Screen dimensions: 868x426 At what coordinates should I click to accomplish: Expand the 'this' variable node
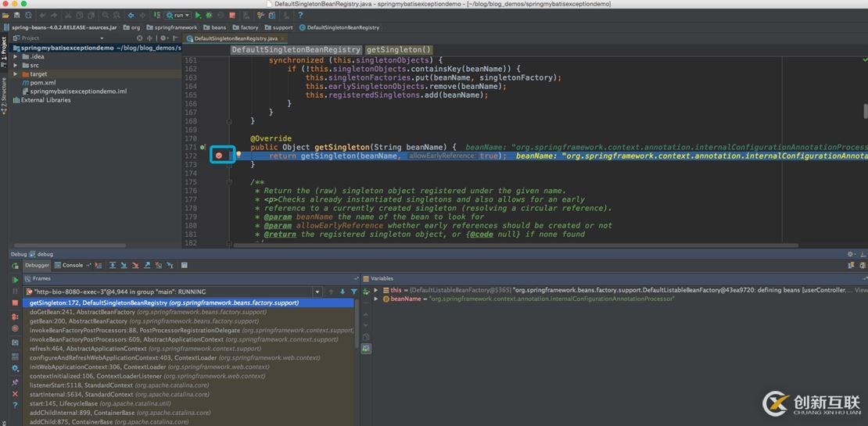(376, 290)
